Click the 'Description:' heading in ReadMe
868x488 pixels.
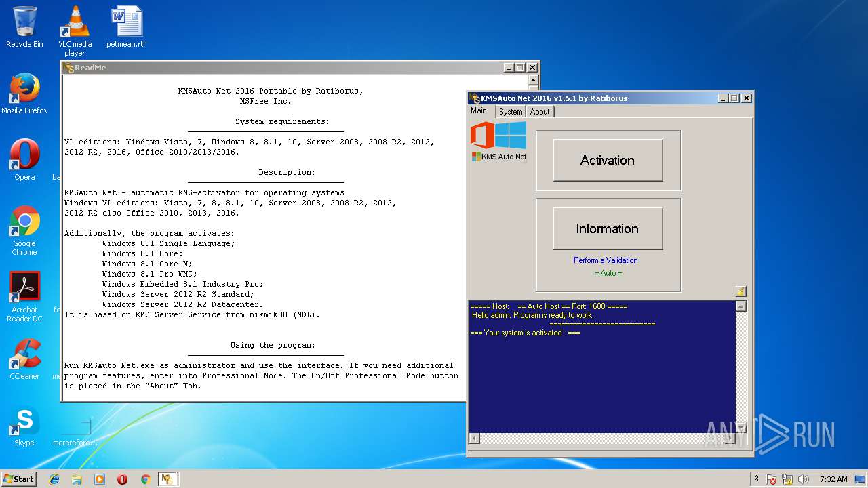(287, 172)
